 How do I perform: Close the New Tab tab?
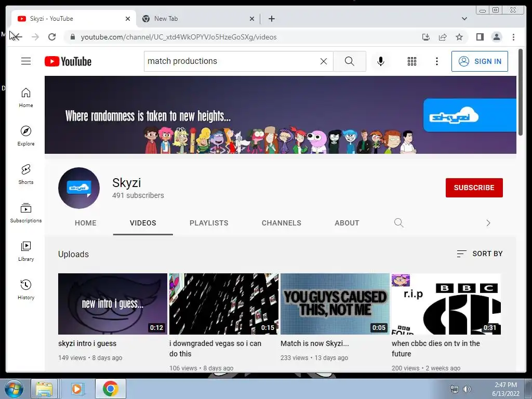point(252,19)
